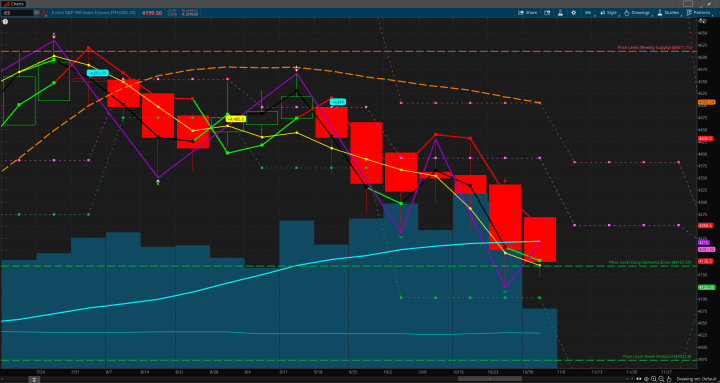Click the chart settings gear icon
This screenshot has height=383, width=720.
(x=574, y=12)
